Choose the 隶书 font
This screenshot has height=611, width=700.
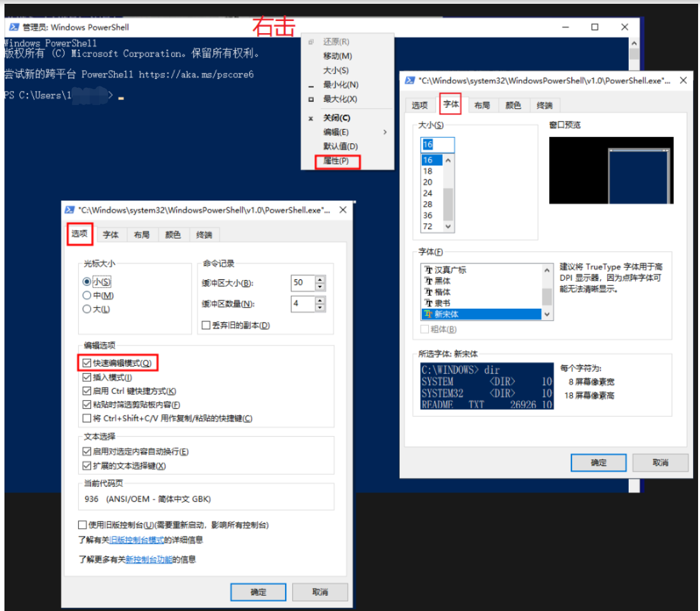481,303
